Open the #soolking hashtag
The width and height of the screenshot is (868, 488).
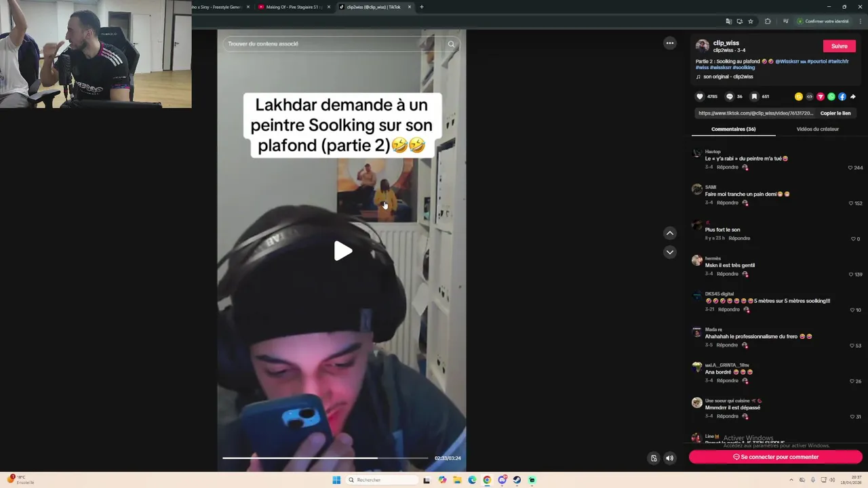[x=744, y=68]
